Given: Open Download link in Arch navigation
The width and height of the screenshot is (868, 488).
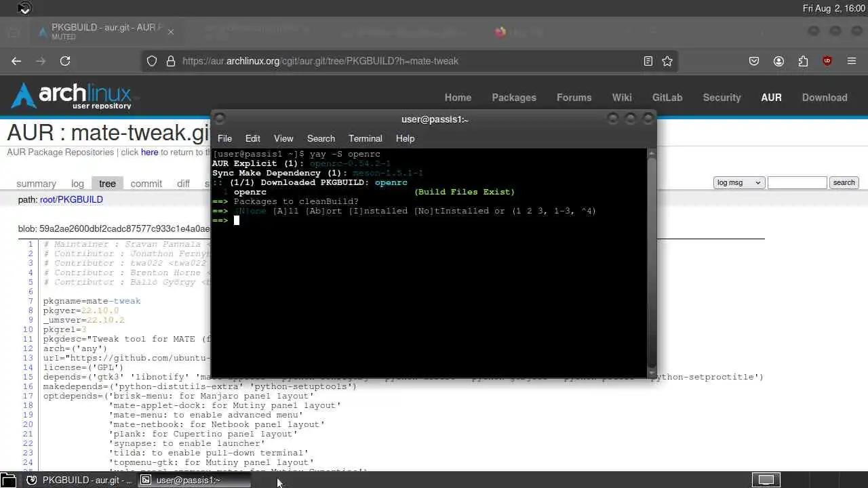Looking at the screenshot, I should [825, 98].
